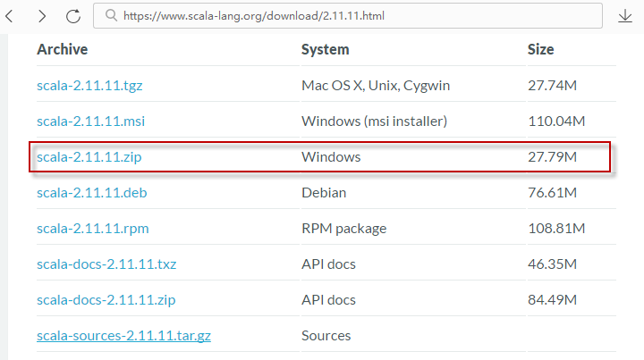Click the Archive column header
The width and height of the screenshot is (644, 360).
pyautogui.click(x=62, y=49)
